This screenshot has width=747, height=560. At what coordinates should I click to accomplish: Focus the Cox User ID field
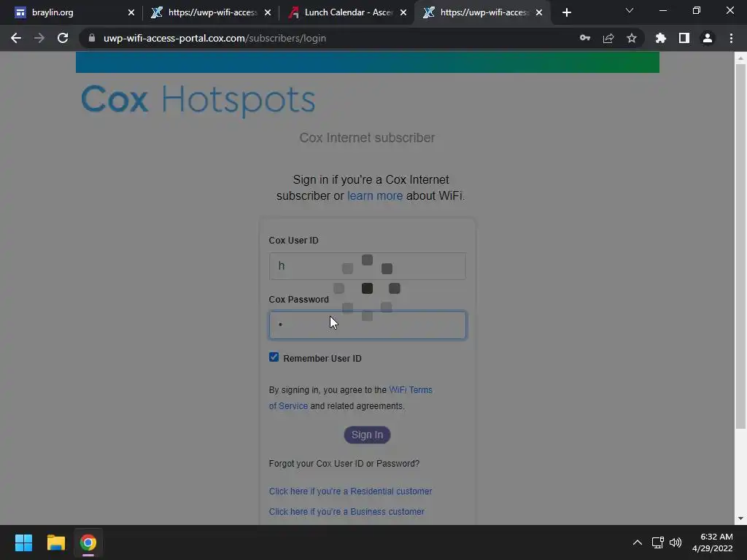(368, 265)
